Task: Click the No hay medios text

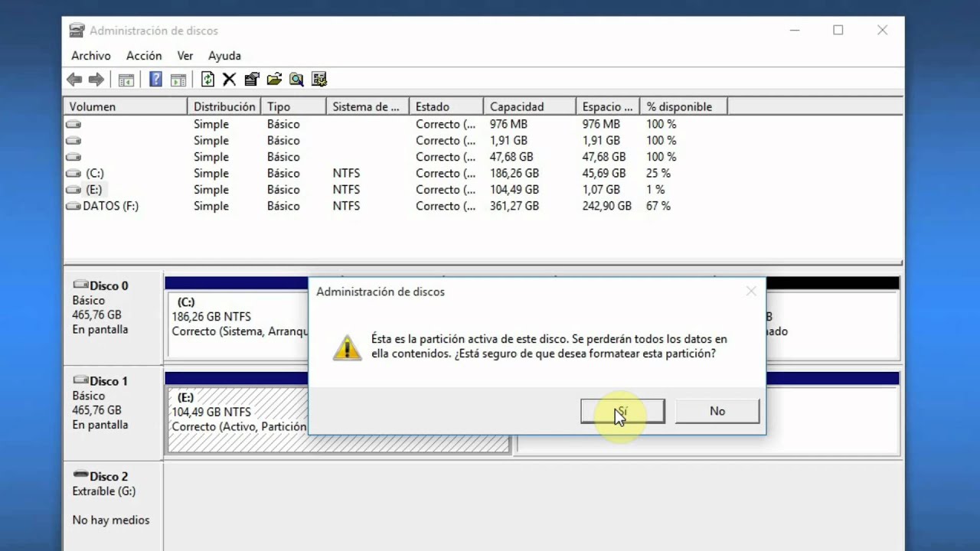Action: pyautogui.click(x=111, y=520)
